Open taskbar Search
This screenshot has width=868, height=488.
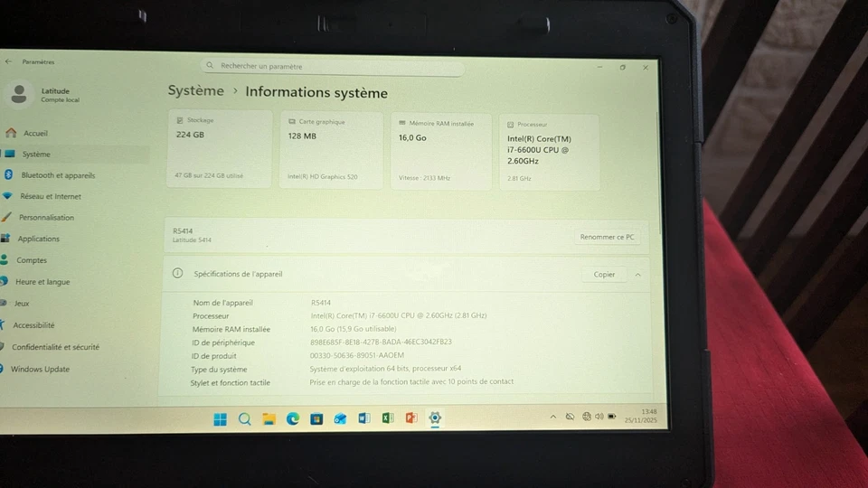coord(244,419)
